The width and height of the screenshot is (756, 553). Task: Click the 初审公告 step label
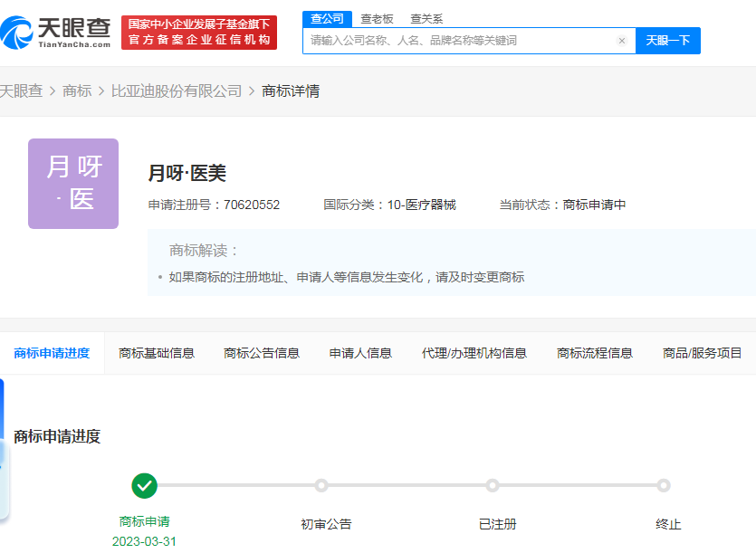click(x=327, y=525)
